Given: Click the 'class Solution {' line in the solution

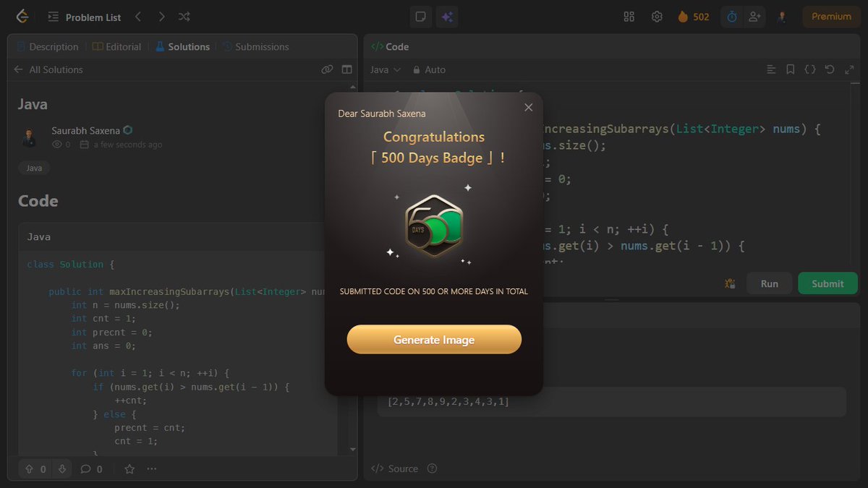Looking at the screenshot, I should pyautogui.click(x=71, y=264).
